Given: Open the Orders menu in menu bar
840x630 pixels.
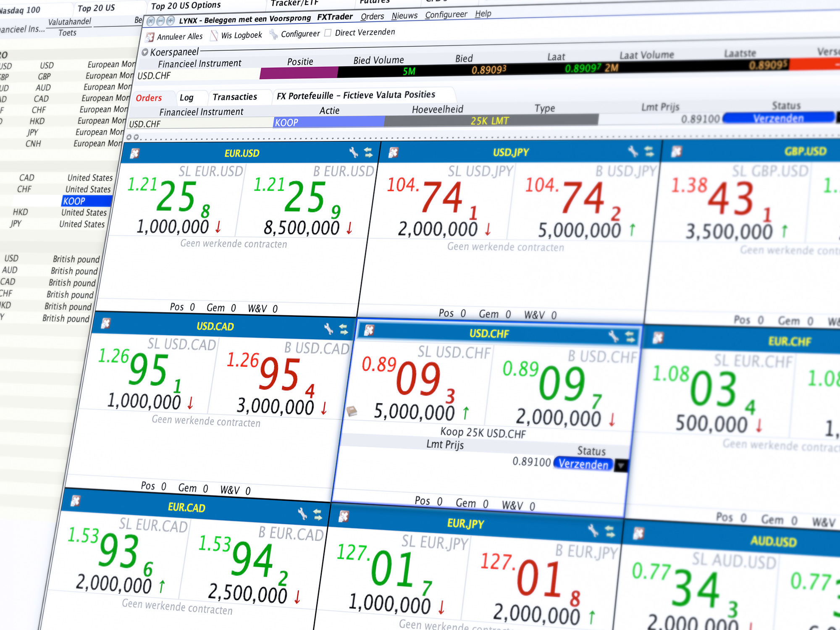Looking at the screenshot, I should 373,16.
